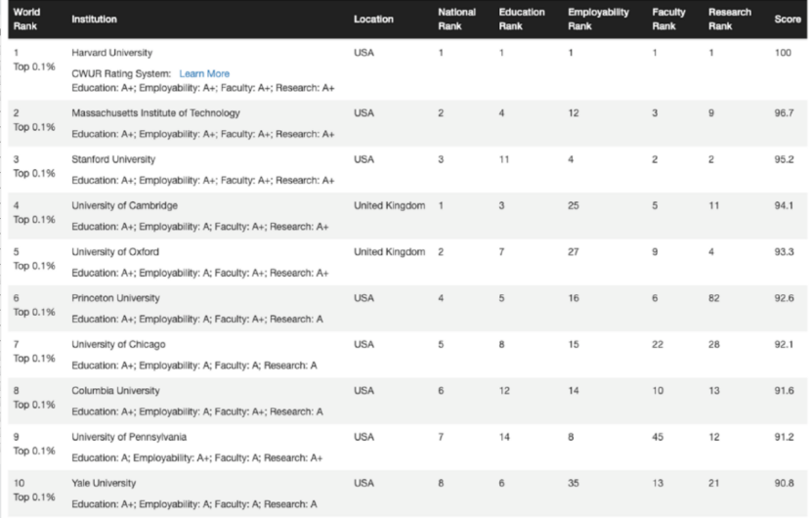This screenshot has height=518, width=812.
Task: Select Massachusetts Institute of Technology name
Action: 156,113
